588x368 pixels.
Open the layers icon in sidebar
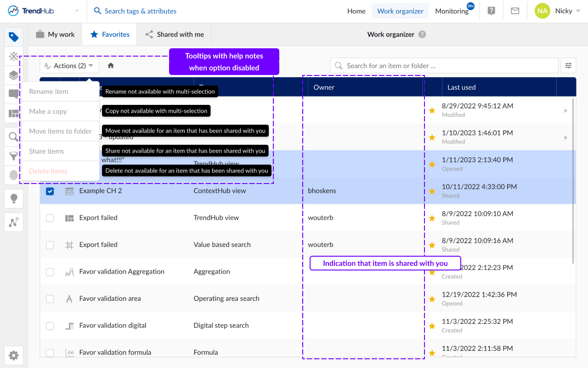14,75
